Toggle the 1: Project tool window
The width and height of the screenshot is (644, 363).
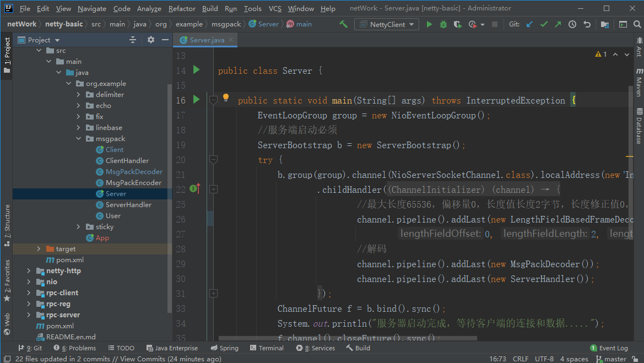point(7,55)
